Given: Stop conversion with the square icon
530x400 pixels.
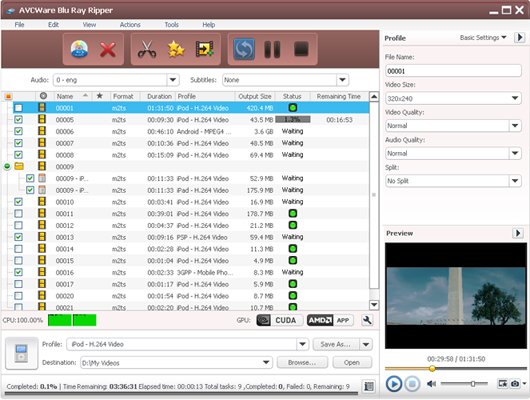Looking at the screenshot, I should point(301,49).
